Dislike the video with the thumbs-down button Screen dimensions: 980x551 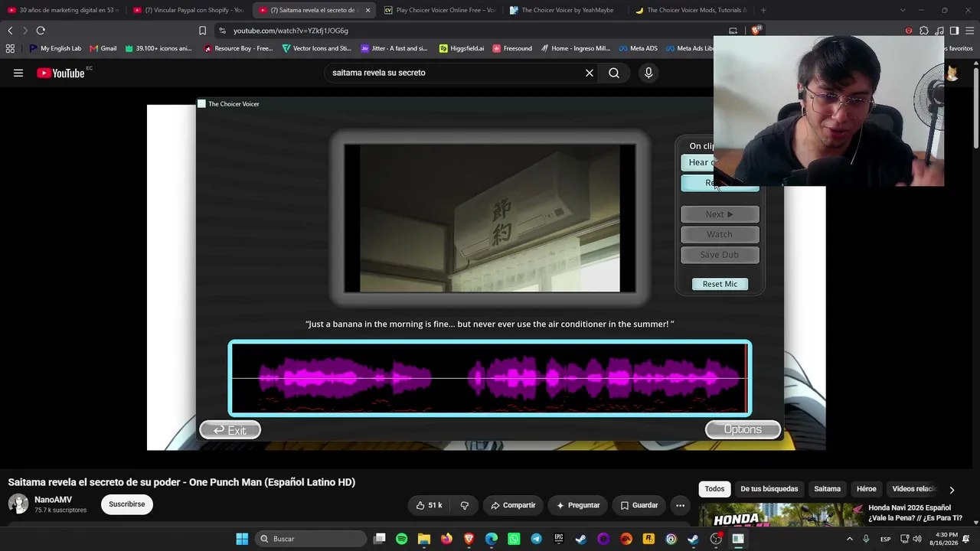coord(465,505)
